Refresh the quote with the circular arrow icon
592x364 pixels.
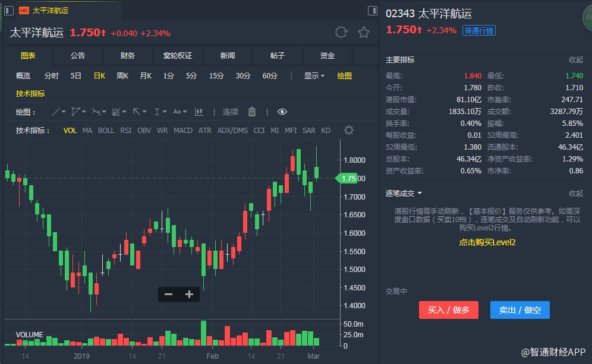tap(341, 32)
